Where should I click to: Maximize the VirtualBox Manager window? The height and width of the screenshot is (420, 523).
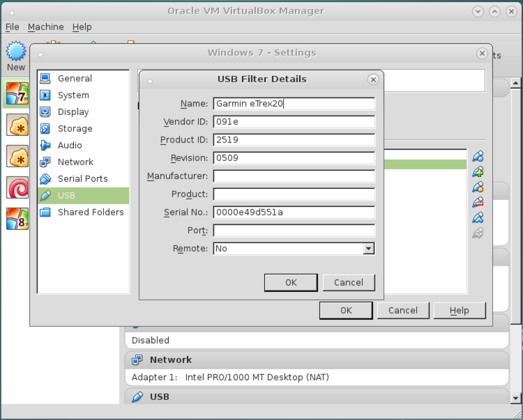pyautogui.click(x=495, y=12)
